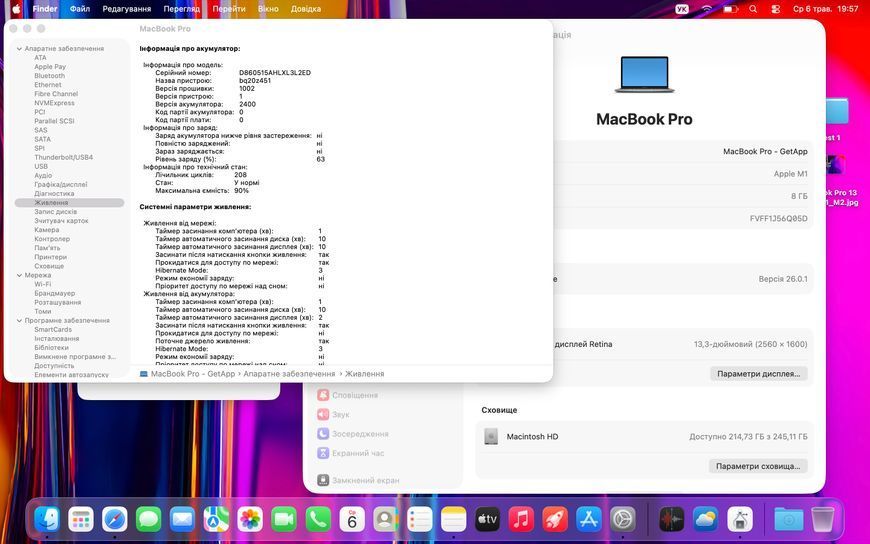This screenshot has width=870, height=544.
Task: Click the Wi-Fi status icon in menu bar
Action: click(x=707, y=9)
